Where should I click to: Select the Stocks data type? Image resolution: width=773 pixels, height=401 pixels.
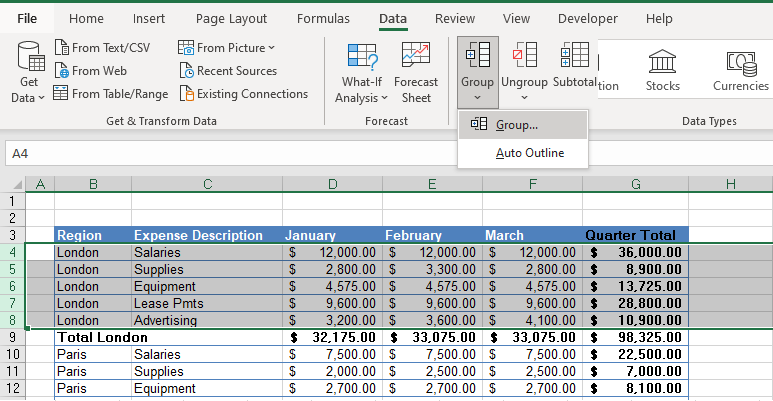coord(662,69)
